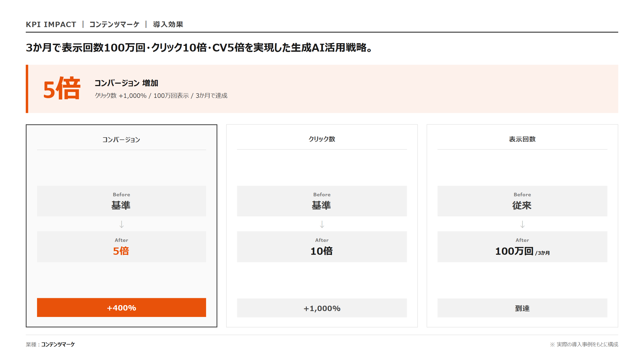
Task: Click the 'Before' label in 表示回数 card
Action: click(x=522, y=195)
